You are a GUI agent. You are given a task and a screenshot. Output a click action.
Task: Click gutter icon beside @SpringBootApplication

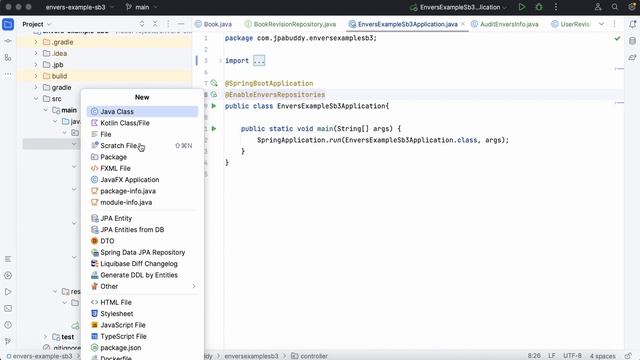pos(214,83)
